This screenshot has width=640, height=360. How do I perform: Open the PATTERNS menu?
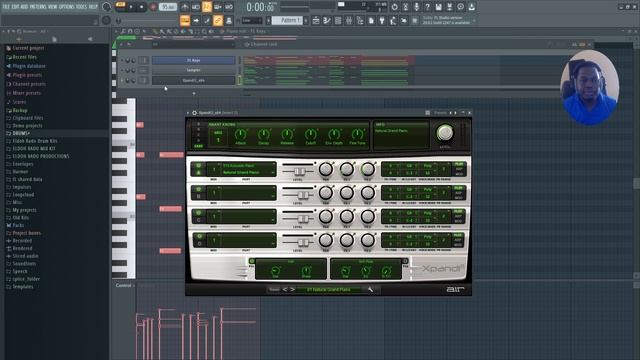click(x=39, y=7)
